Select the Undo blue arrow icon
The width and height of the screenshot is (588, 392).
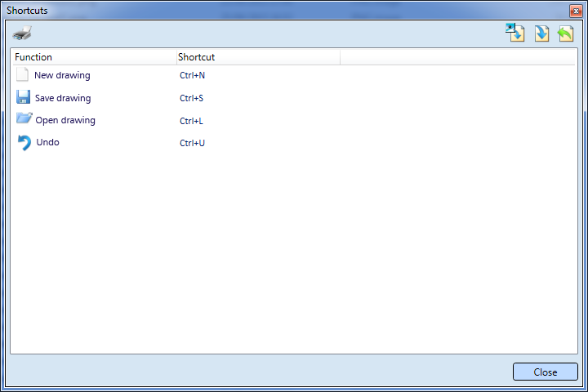(24, 143)
